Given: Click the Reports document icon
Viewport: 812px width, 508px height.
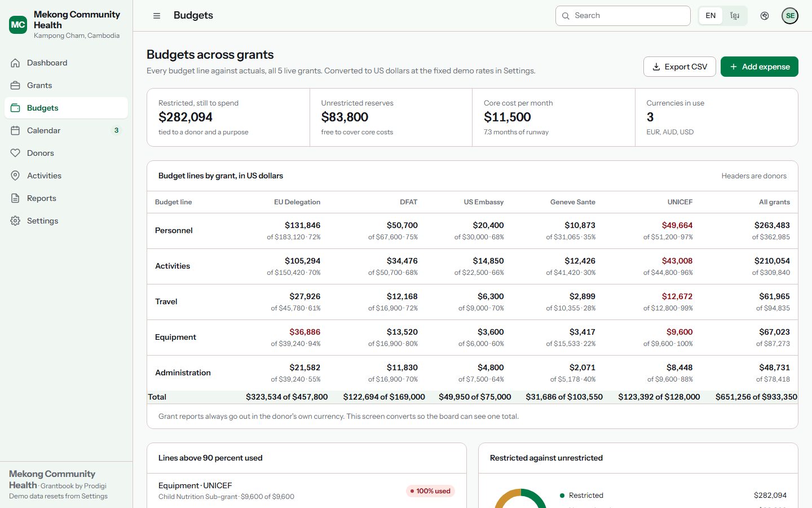Looking at the screenshot, I should click(x=15, y=198).
